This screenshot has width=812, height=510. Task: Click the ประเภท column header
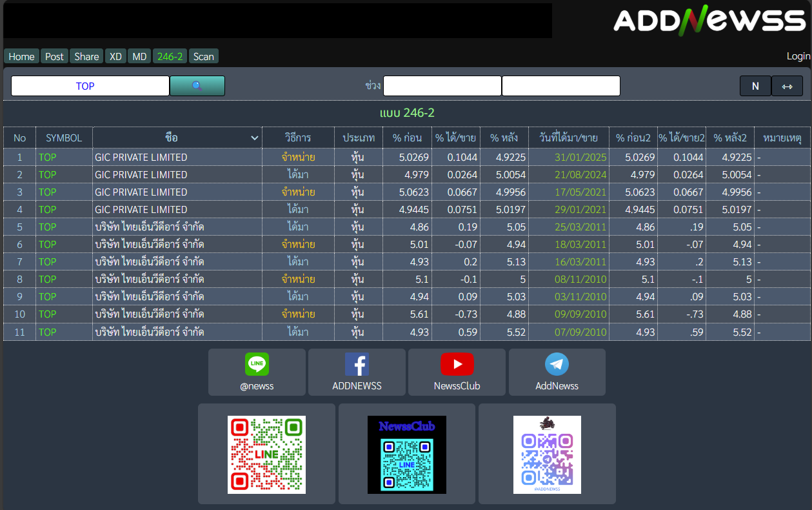click(x=359, y=138)
